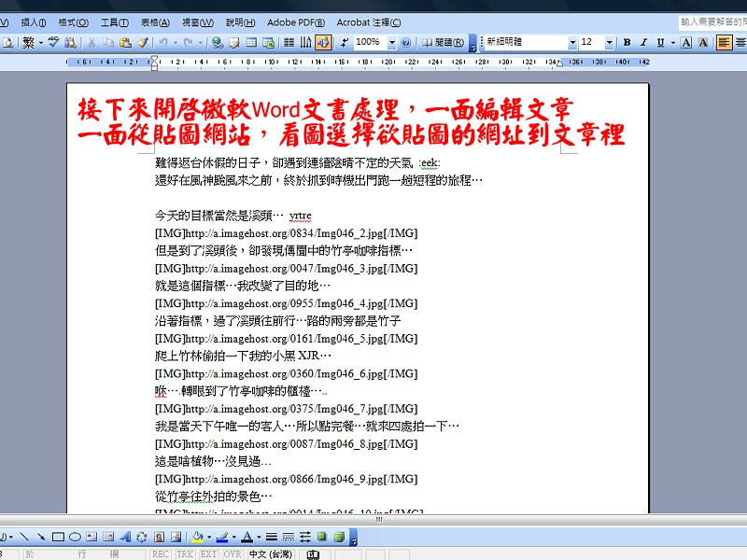Insert WordArt from drawing toolbar
747x560 pixels.
125,538
